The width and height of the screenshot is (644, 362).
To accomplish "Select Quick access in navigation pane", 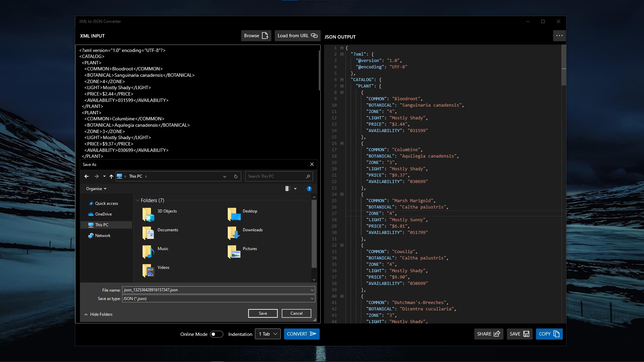I will pyautogui.click(x=106, y=203).
